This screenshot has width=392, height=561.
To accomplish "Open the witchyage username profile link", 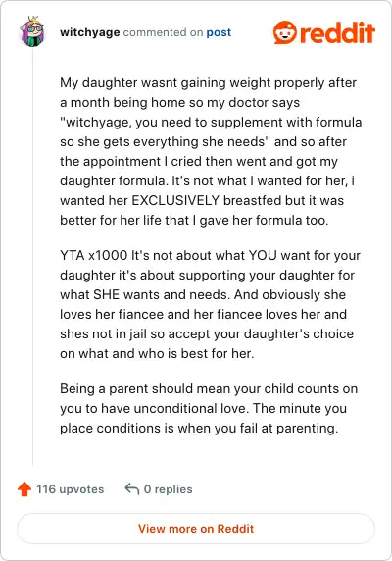I will (90, 32).
